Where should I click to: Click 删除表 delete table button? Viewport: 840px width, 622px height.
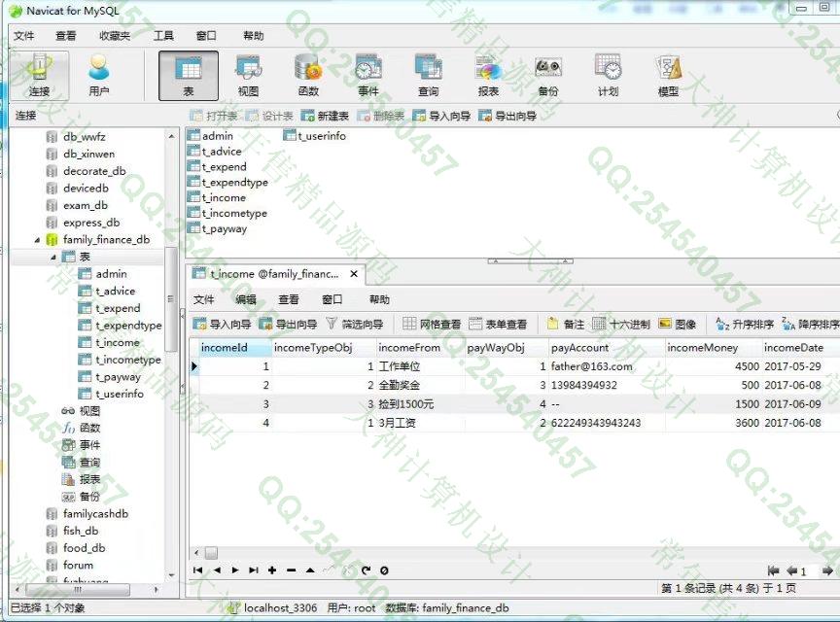pos(381,116)
